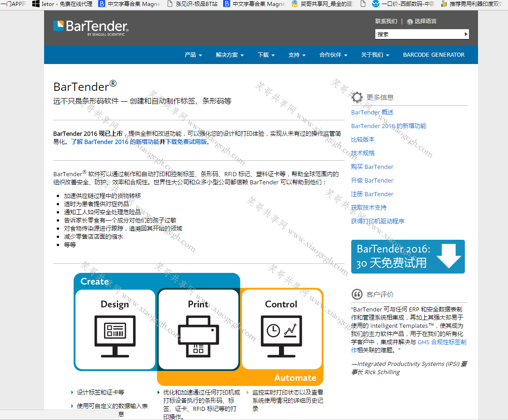
Task: Click the 升级 BarTender link
Action: tap(372, 180)
